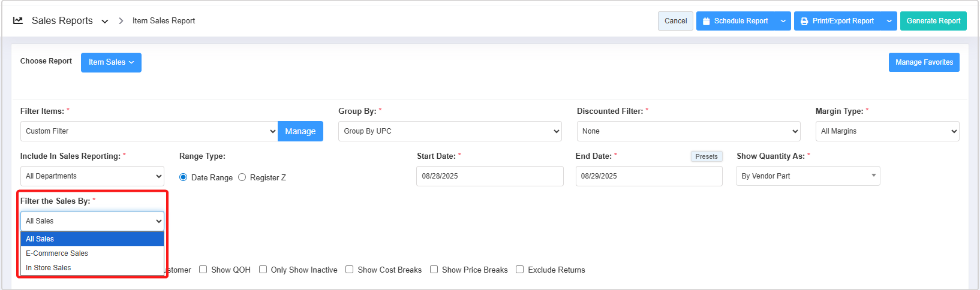Expand the Margin Type dropdown

click(x=887, y=131)
